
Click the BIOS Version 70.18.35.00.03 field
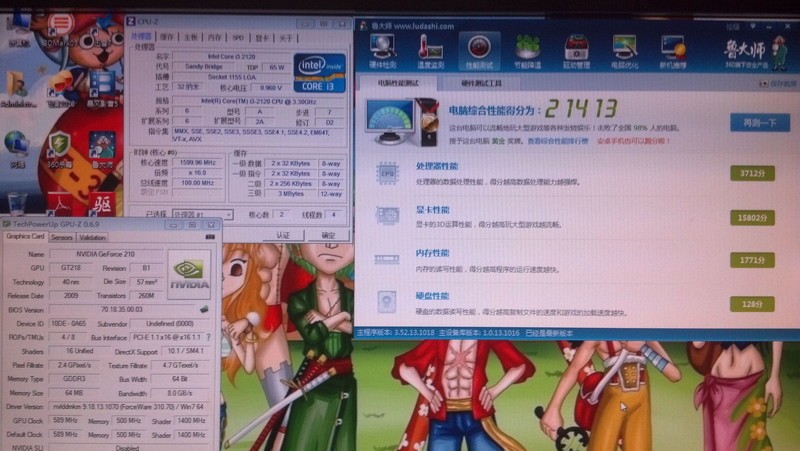coord(123,310)
